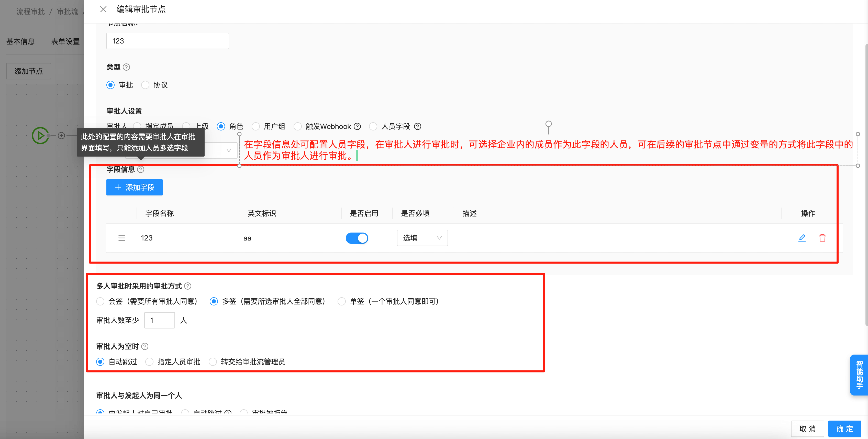Click help icon beside 人员字段
This screenshot has width=868, height=439.
[417, 126]
